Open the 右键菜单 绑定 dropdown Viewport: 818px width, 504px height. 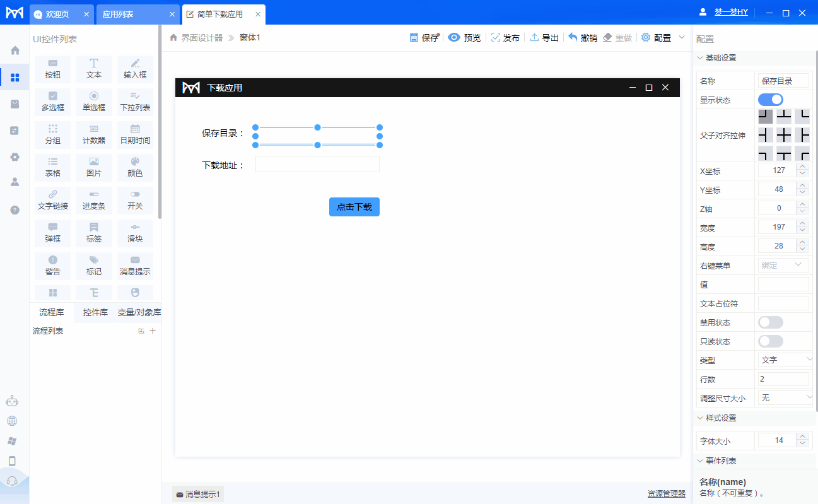[783, 266]
